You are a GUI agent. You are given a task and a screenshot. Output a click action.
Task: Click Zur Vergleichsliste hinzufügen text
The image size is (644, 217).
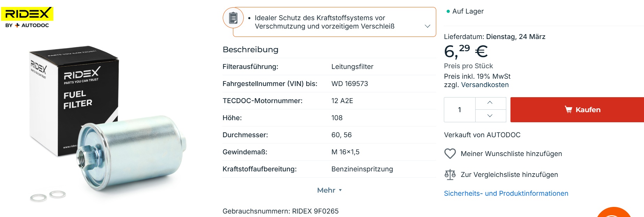(x=509, y=175)
